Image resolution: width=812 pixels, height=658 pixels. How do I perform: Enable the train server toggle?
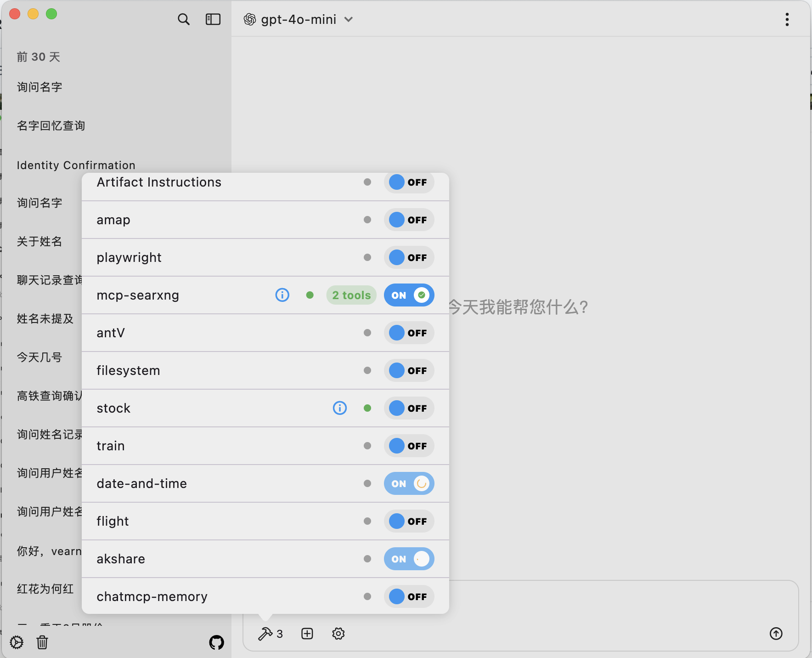409,446
